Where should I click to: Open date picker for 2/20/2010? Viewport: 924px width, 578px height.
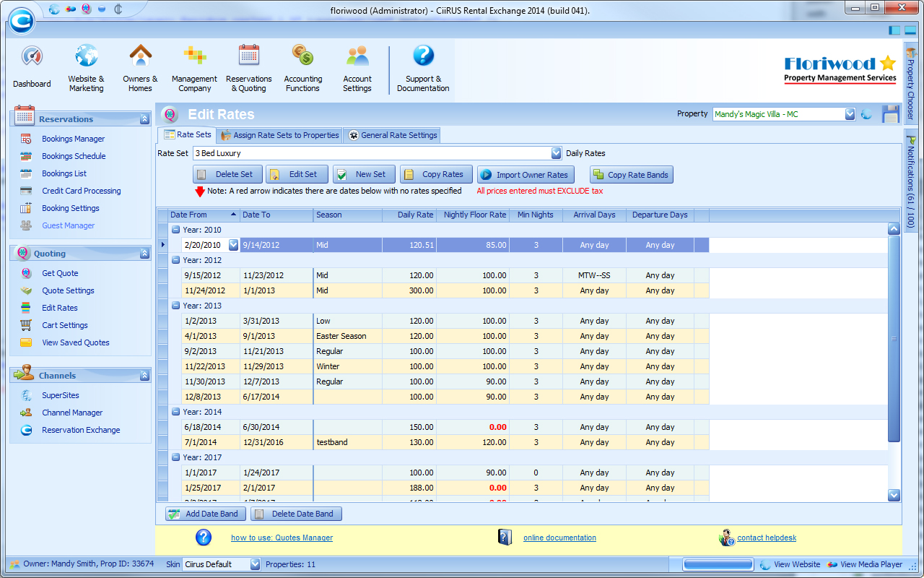pyautogui.click(x=233, y=245)
